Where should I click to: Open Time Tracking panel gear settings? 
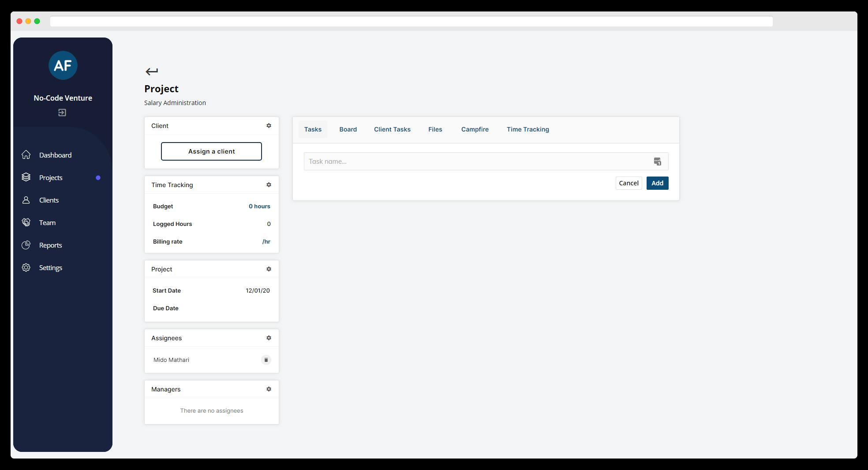(x=269, y=185)
